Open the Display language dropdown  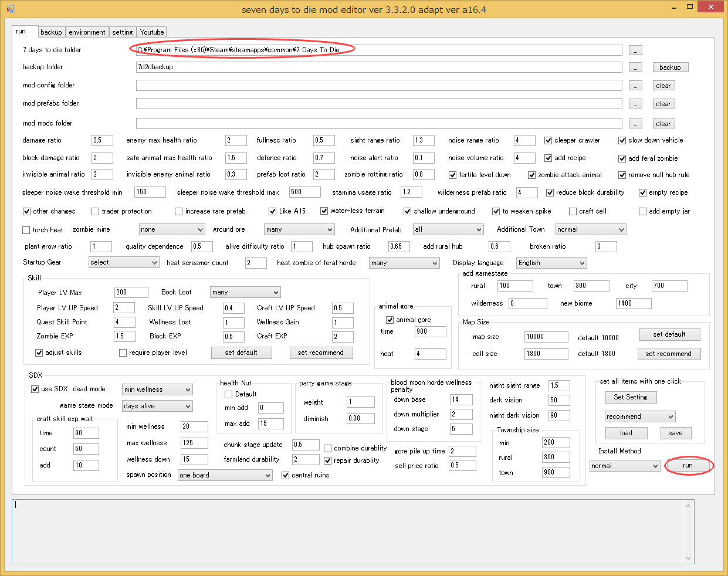(551, 263)
